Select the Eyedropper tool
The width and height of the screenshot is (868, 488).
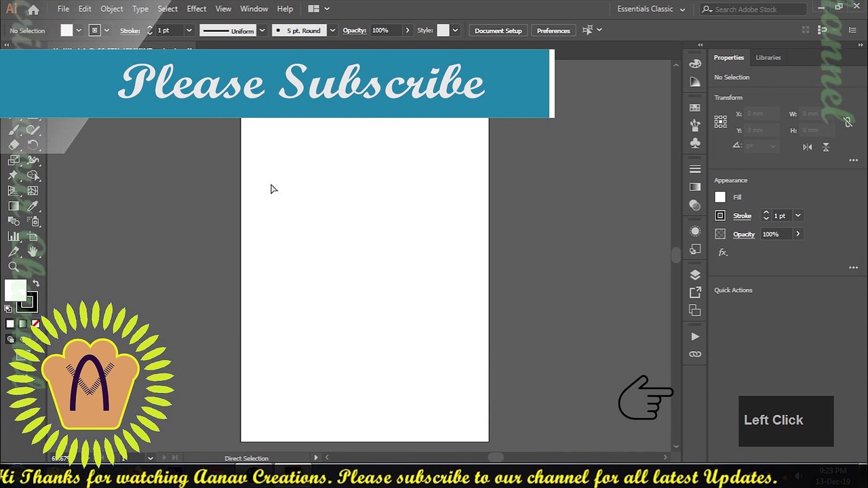pos(33,206)
